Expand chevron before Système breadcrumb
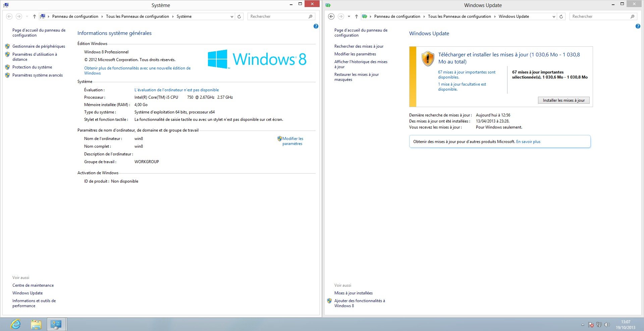The width and height of the screenshot is (644, 331). coord(173,16)
